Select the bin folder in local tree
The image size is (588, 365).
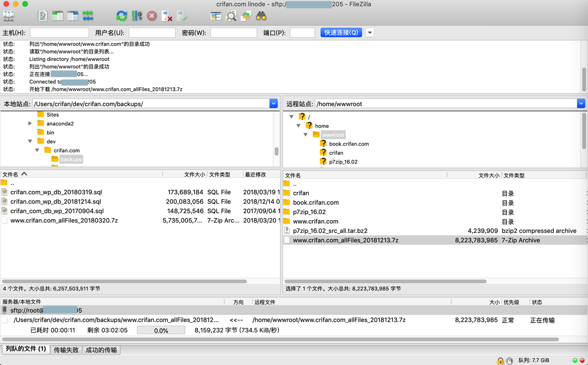pyautogui.click(x=50, y=133)
